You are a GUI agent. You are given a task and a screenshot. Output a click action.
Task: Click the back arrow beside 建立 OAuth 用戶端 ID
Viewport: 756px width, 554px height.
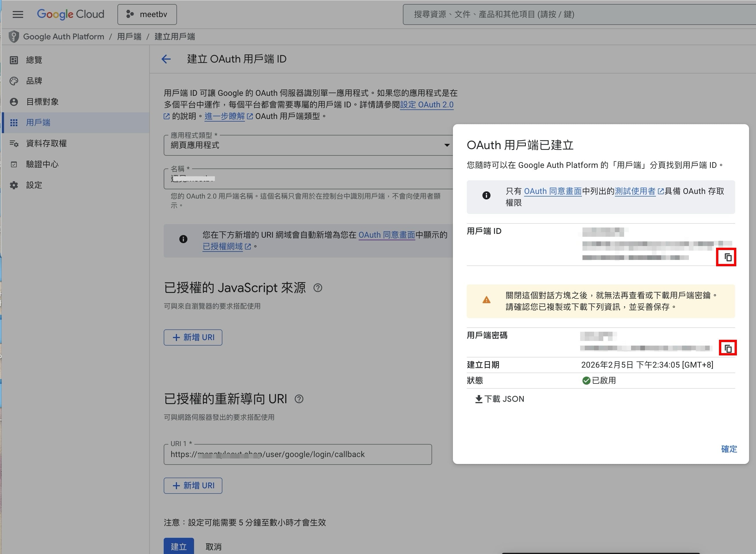[166, 59]
